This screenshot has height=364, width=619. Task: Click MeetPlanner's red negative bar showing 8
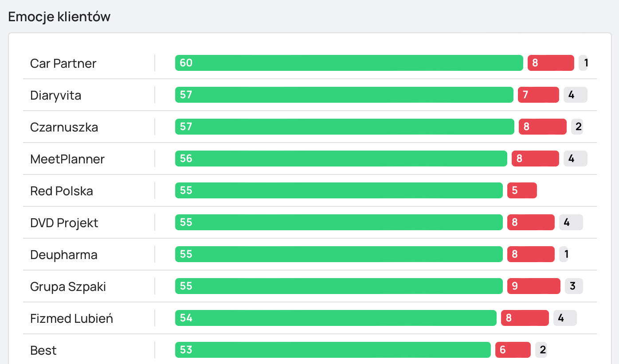535,159
